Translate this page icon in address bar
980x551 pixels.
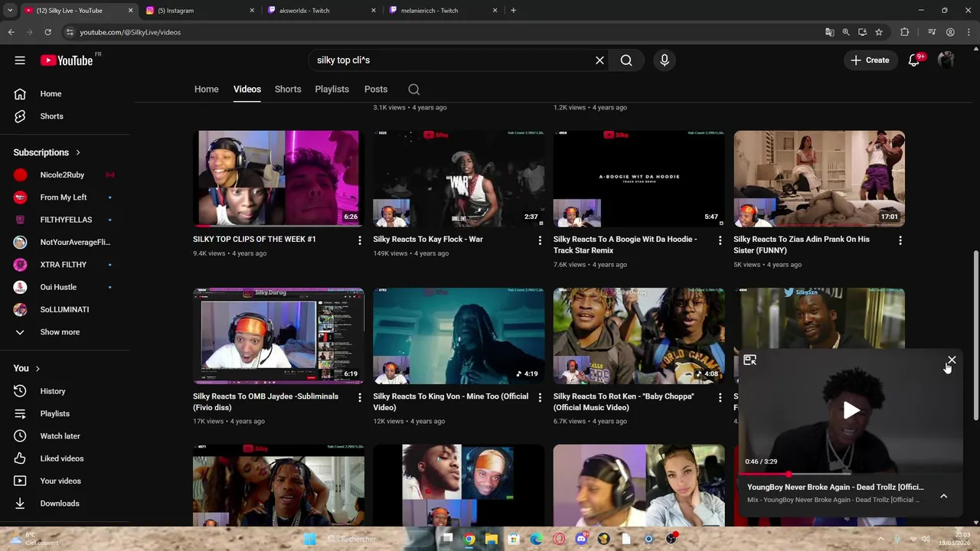[x=829, y=32]
